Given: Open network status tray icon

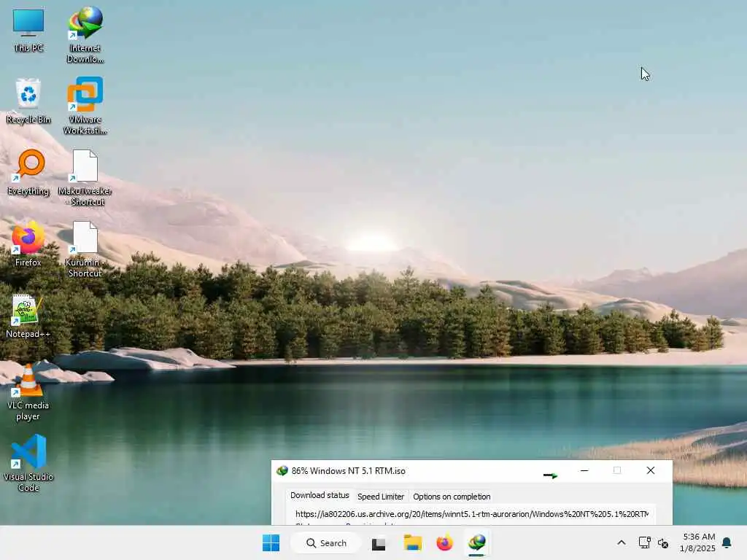Looking at the screenshot, I should 644,542.
